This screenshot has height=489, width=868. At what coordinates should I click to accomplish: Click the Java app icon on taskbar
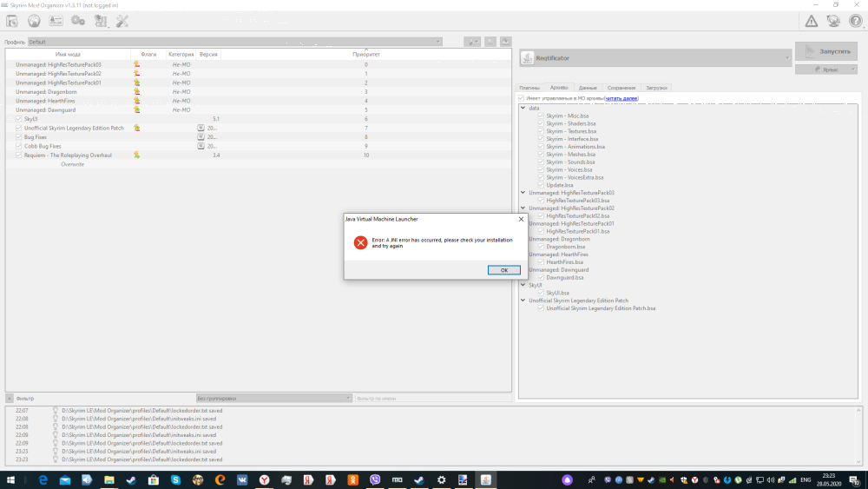point(485,480)
